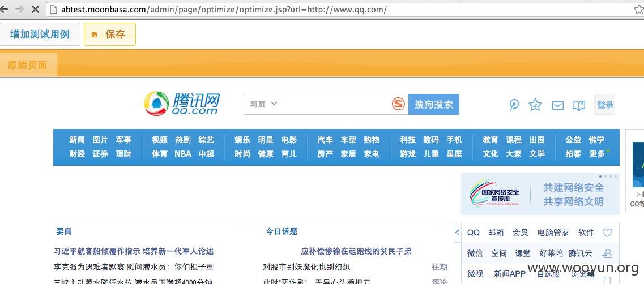
Task: Click the 今日话题 section heading
Action: coord(282,231)
